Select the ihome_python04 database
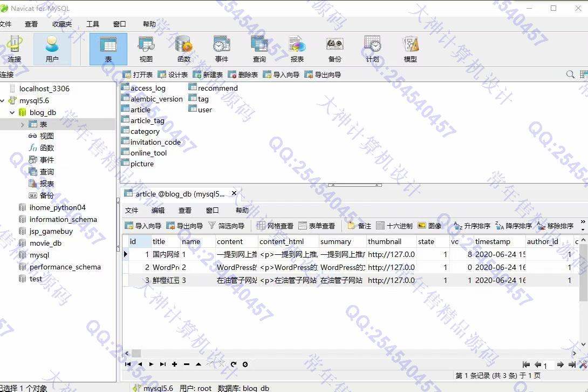 coord(52,208)
